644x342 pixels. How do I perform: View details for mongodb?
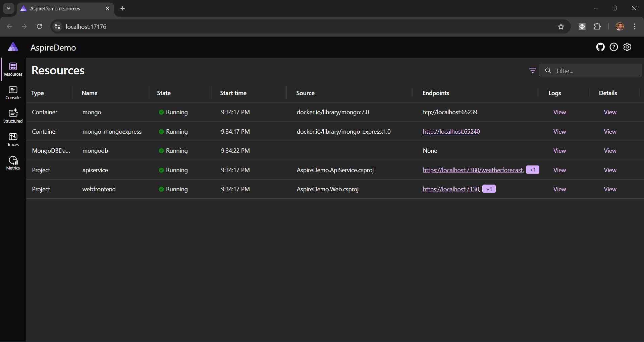(x=610, y=151)
